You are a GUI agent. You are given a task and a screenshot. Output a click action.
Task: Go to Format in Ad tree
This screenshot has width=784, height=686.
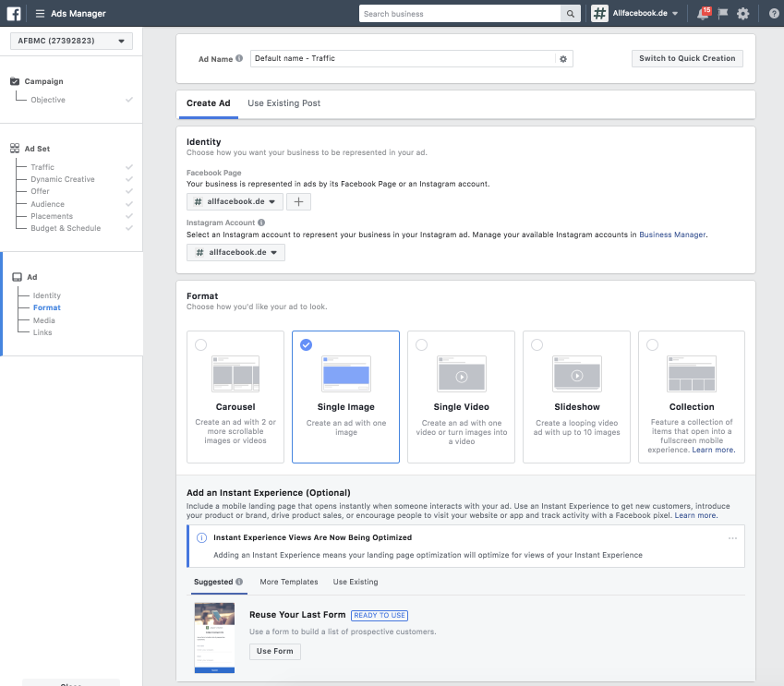pos(46,307)
